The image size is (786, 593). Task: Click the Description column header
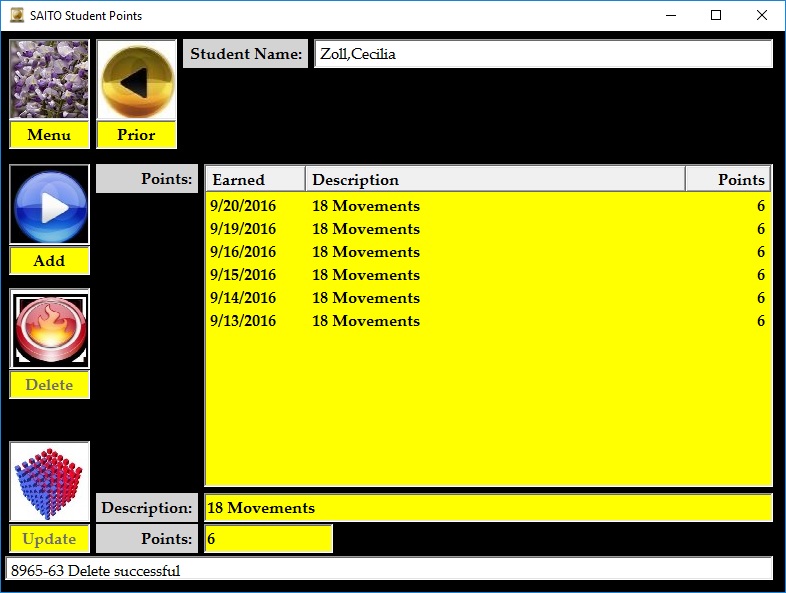(495, 180)
